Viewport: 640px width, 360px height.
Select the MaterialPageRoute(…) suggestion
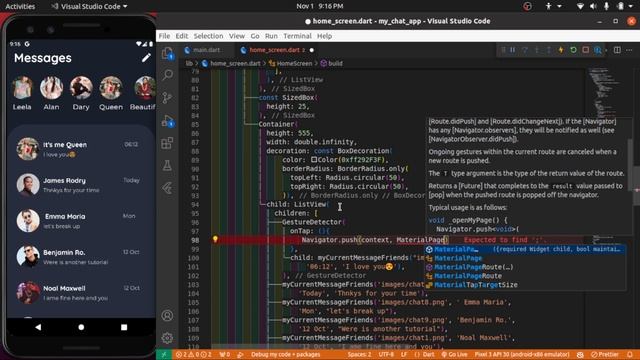tap(524, 267)
